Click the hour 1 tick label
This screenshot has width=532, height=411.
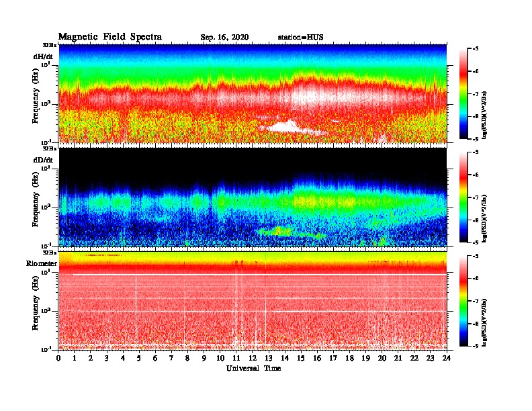click(x=75, y=358)
